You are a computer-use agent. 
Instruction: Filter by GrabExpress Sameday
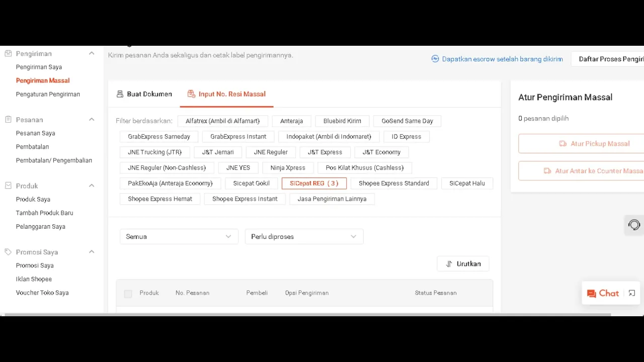point(159,137)
